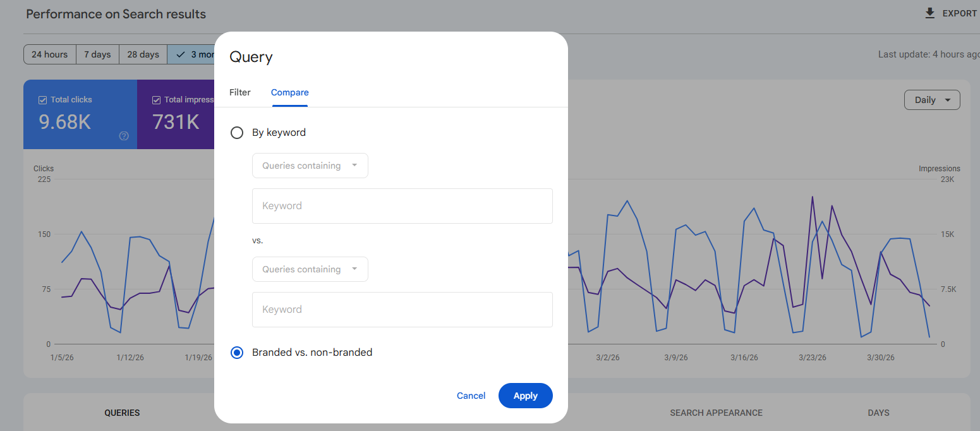Switch to the Compare tab
The image size is (980, 431).
pos(289,92)
